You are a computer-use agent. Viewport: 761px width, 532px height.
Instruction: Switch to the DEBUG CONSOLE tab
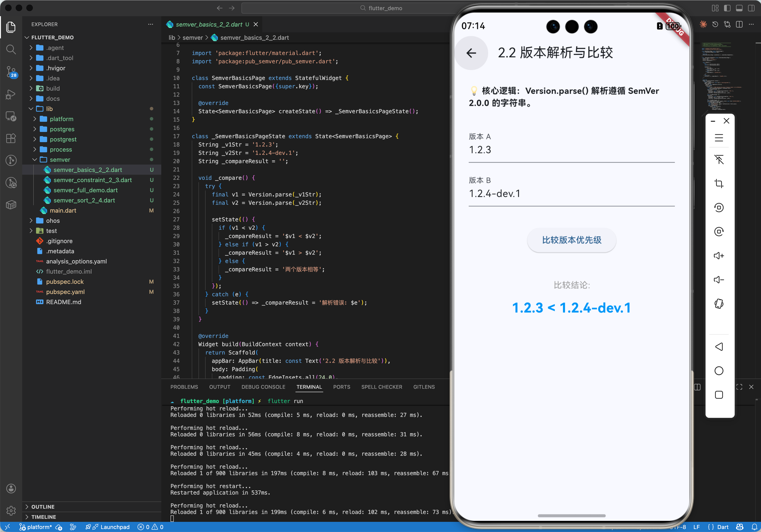click(263, 387)
